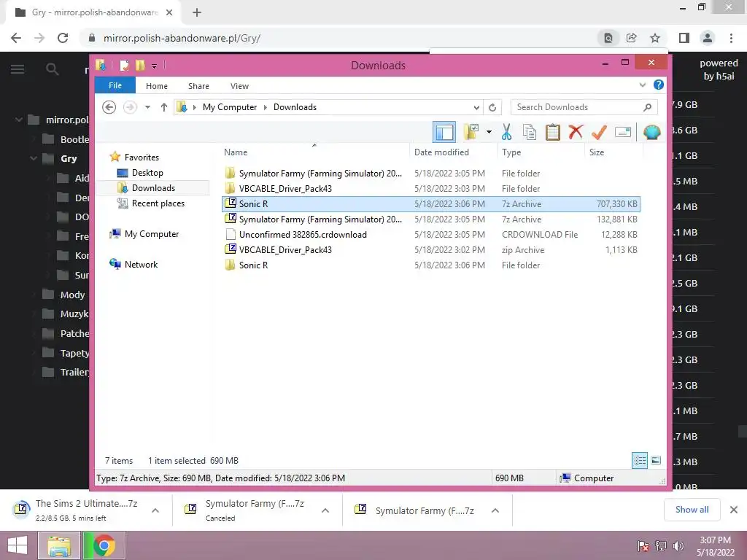The image size is (747, 560).
Task: Toggle the preview pane layout icon
Action: [444, 132]
